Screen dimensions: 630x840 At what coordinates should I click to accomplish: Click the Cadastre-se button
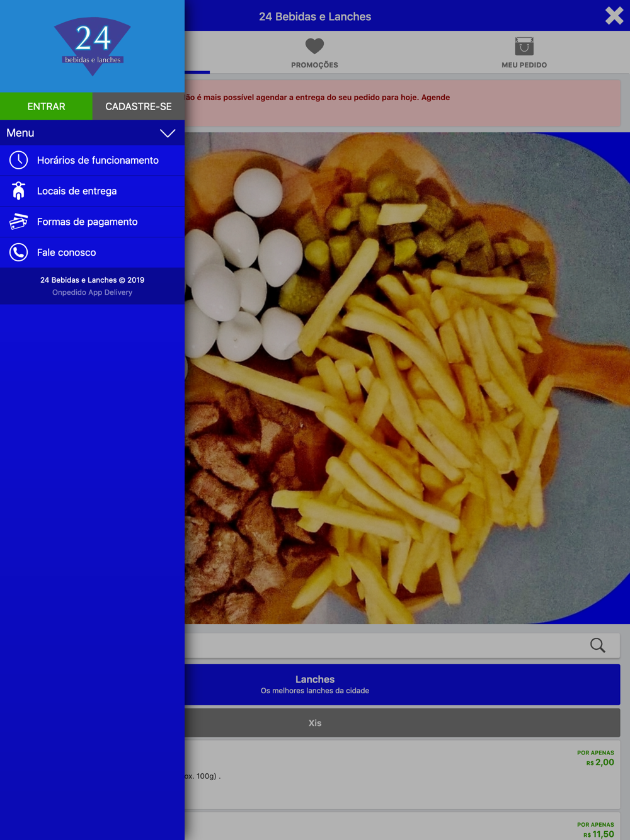[x=139, y=106]
